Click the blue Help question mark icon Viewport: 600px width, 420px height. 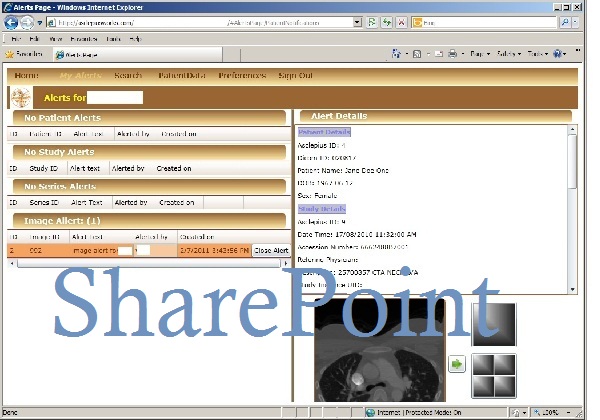coord(558,54)
